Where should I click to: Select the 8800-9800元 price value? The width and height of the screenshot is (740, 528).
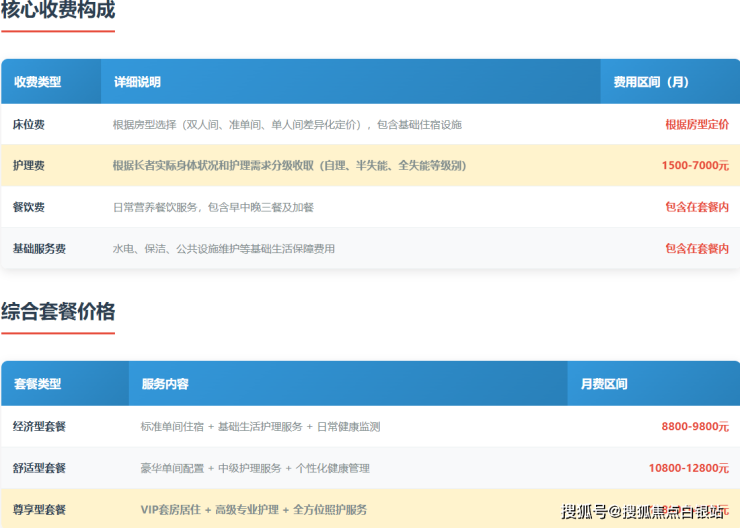point(695,426)
